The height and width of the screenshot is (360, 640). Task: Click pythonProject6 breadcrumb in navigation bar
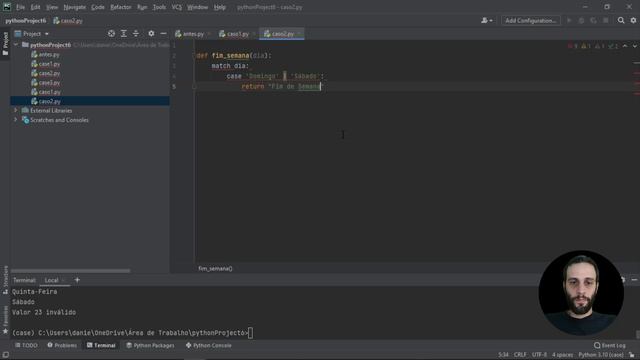click(26, 21)
